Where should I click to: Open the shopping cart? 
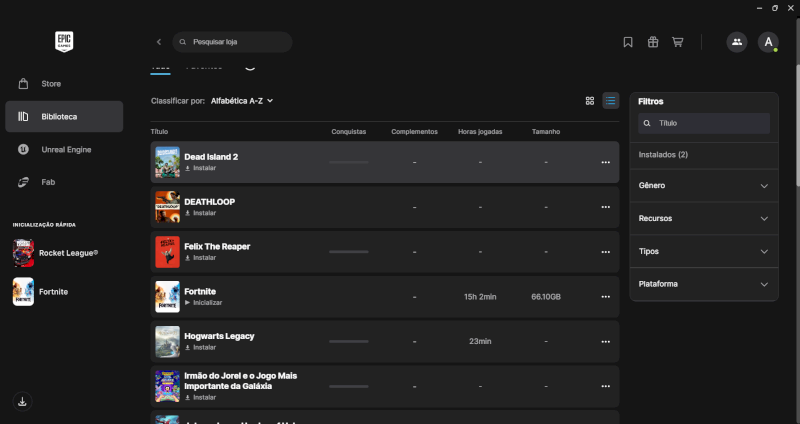pyautogui.click(x=678, y=42)
